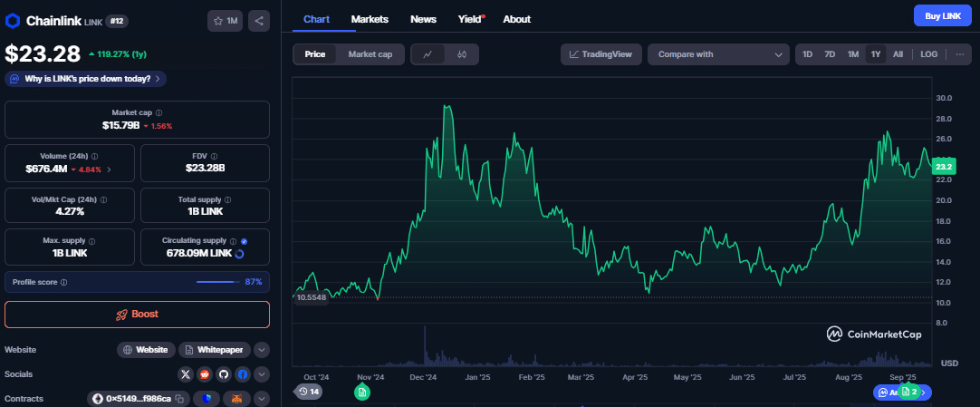Click the #12 rank badge
Viewport: 980px width, 407px height.
coord(117,21)
